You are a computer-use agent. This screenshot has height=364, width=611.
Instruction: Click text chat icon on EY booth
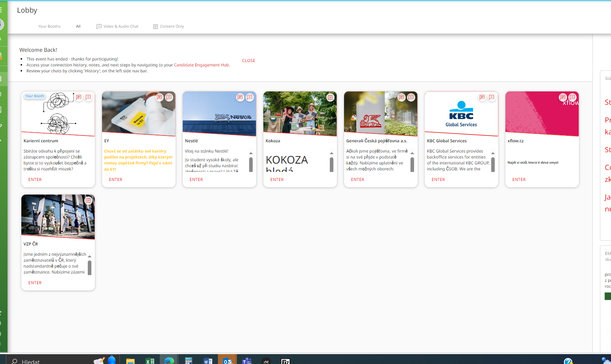(x=159, y=97)
